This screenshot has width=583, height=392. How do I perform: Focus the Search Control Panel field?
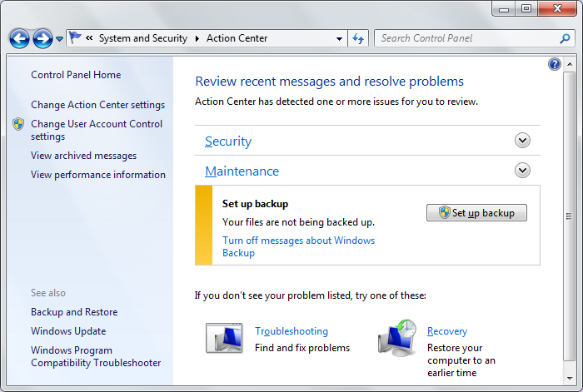coord(468,38)
